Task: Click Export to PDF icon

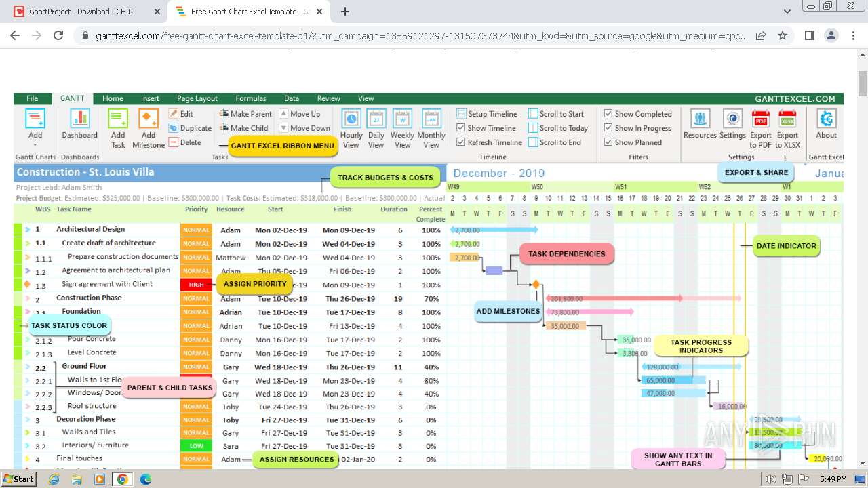Action: point(761,119)
